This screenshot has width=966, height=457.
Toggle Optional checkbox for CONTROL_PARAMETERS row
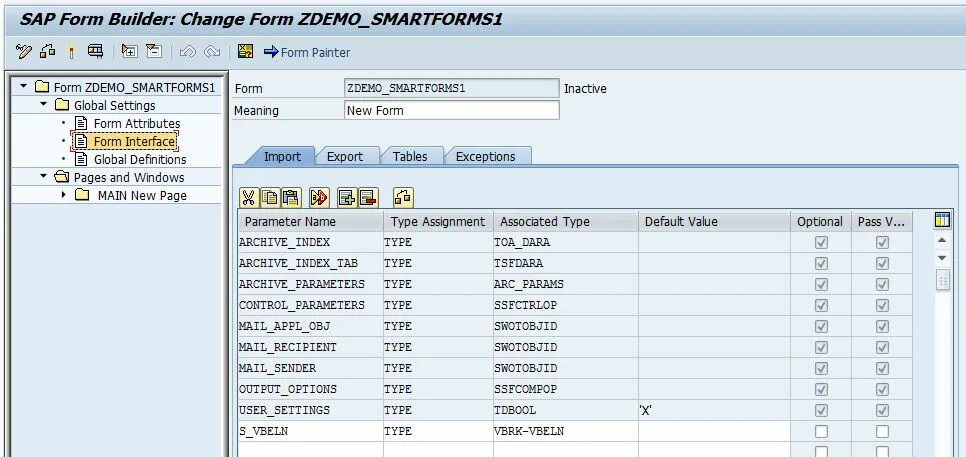tap(821, 305)
